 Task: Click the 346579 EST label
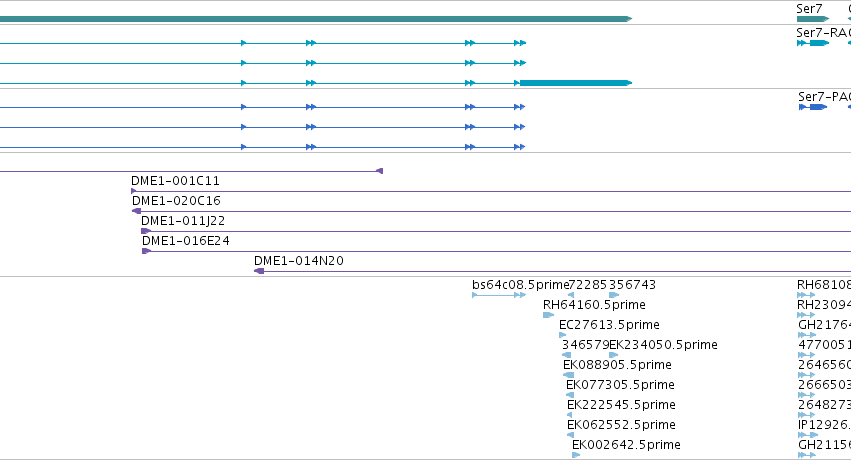pyautogui.click(x=585, y=345)
